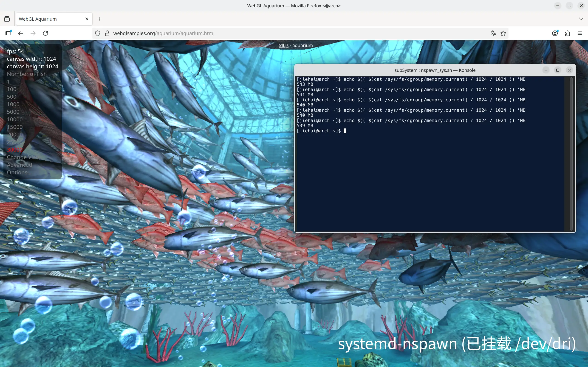The width and height of the screenshot is (588, 367).
Task: Go back with the back arrow
Action: 21,33
